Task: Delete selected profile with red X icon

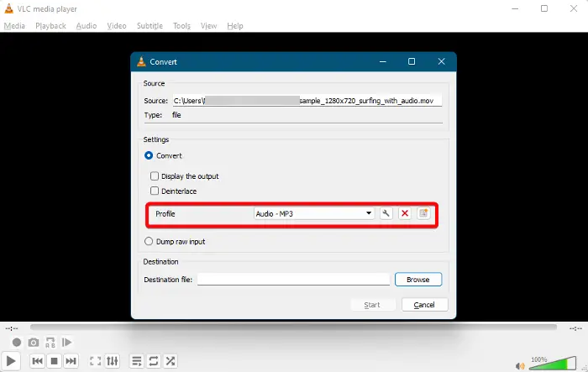Action: [x=405, y=213]
